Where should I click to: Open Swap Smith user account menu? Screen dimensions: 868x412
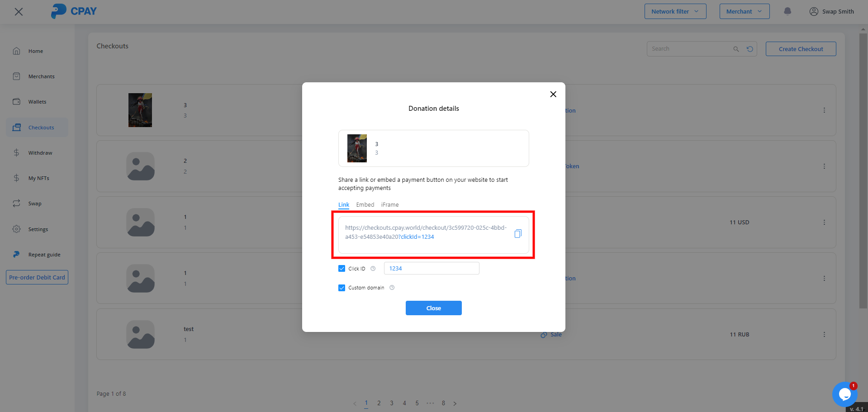(831, 11)
